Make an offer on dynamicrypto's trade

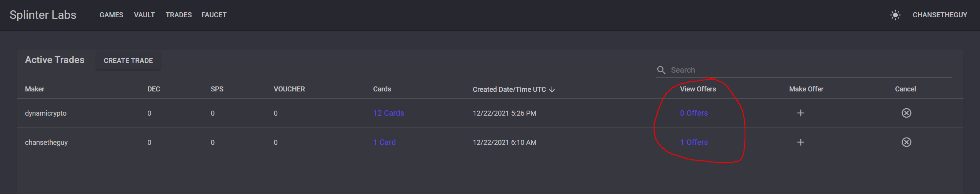pos(800,113)
